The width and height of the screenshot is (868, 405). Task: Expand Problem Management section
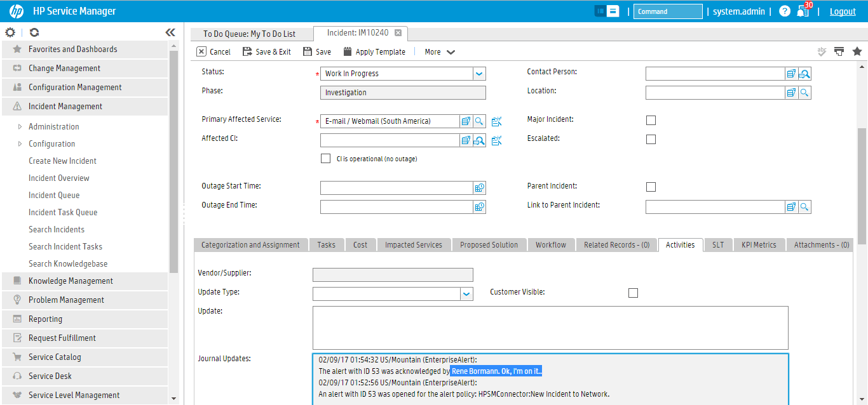click(85, 300)
